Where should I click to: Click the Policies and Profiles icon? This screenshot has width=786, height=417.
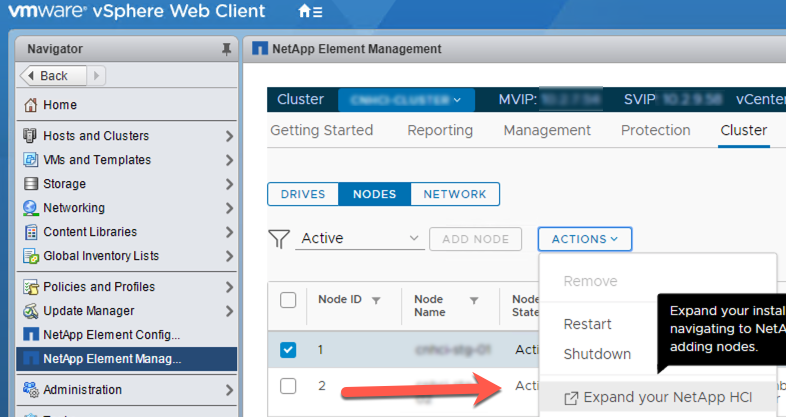31,287
